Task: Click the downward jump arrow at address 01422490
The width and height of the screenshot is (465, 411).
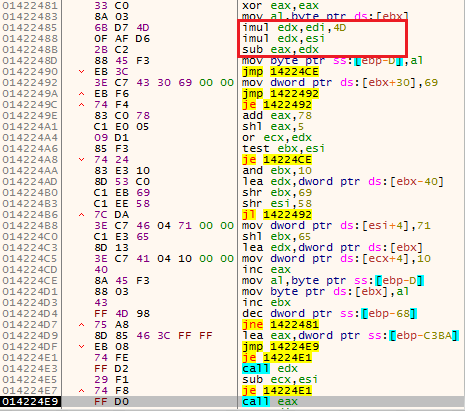Action: [81, 72]
